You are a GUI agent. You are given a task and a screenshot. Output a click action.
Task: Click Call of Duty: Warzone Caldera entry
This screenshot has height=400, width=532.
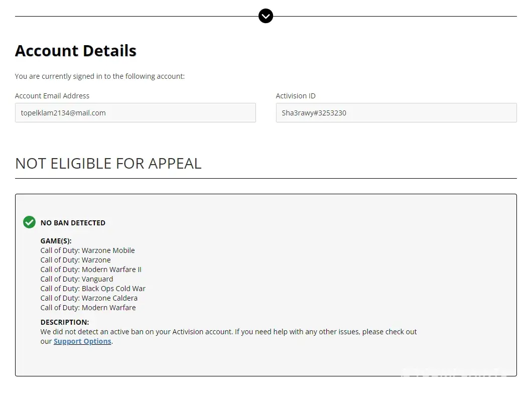tap(89, 298)
